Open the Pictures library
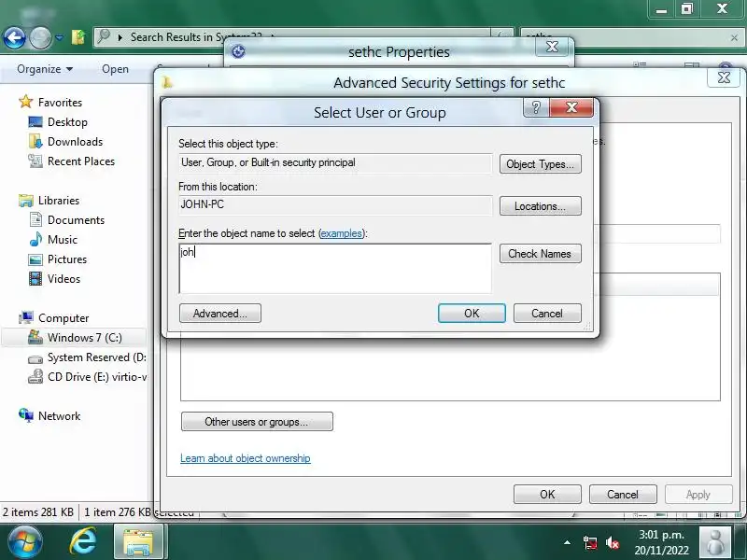The width and height of the screenshot is (747, 560). (67, 259)
